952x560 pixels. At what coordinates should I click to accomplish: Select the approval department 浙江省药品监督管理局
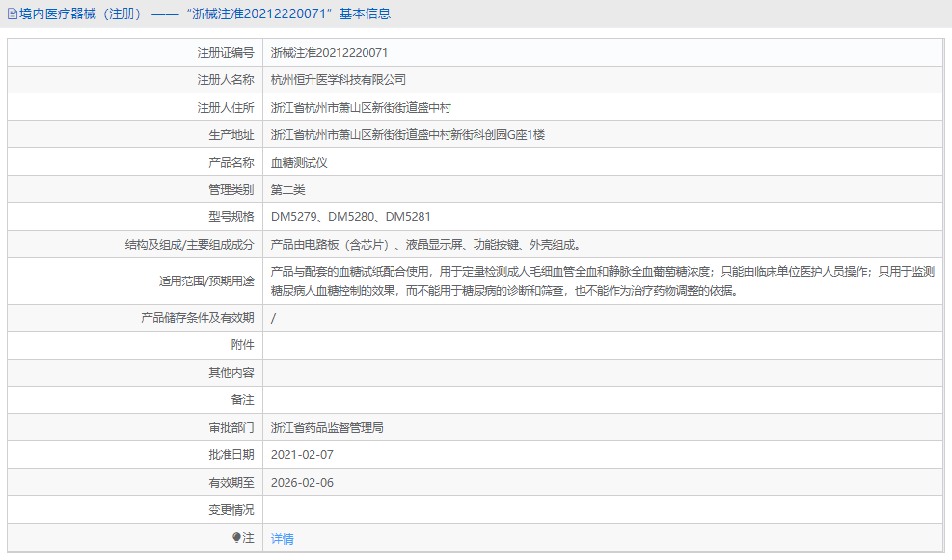click(x=328, y=426)
